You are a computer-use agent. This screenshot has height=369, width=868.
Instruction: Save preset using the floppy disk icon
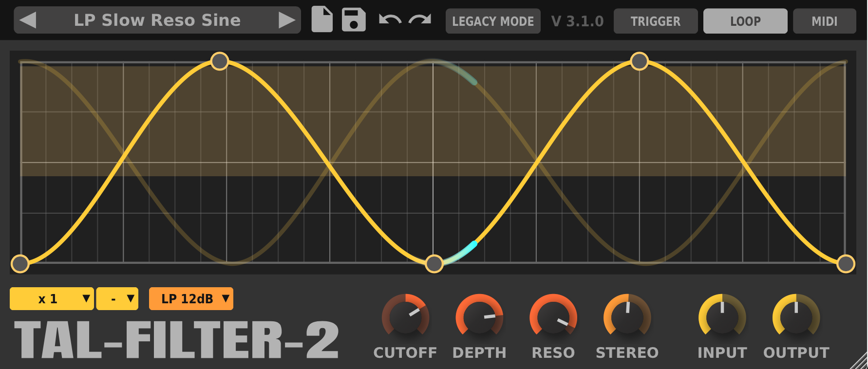(x=354, y=19)
